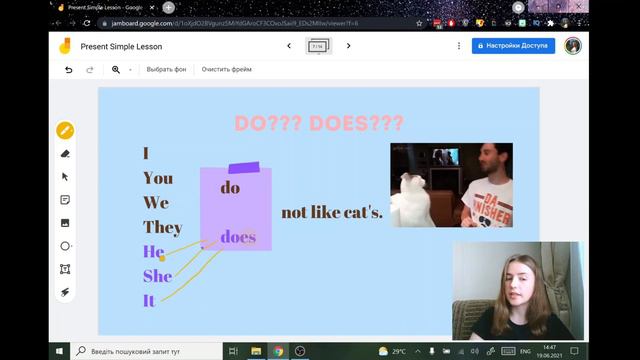Viewport: 640px width, 360px height.
Task: Switch the ENG input language
Action: click(x=525, y=351)
